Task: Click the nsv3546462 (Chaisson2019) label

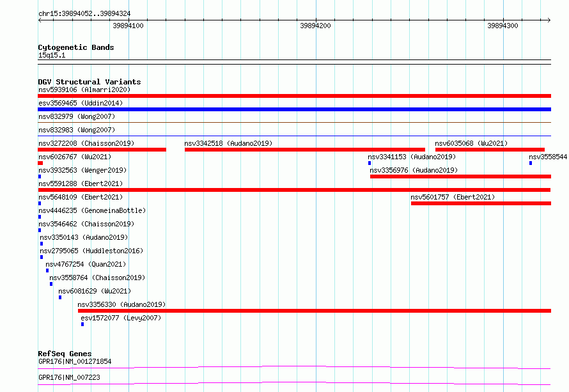Action: [86, 224]
